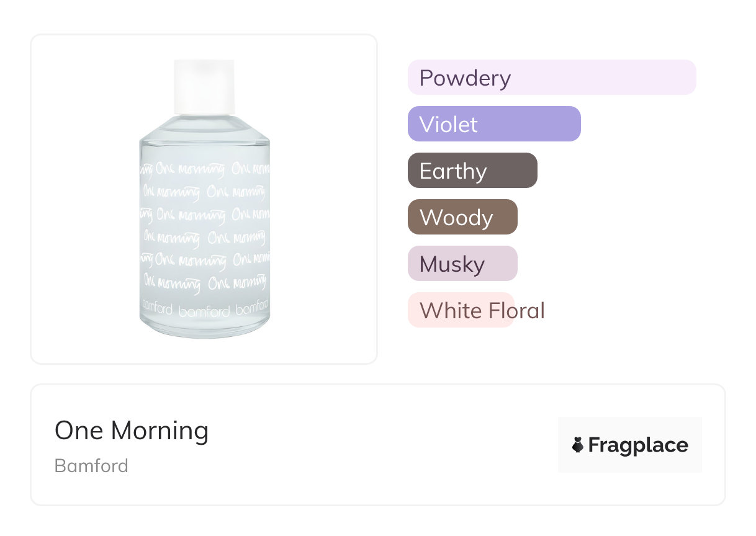Select the Powdery accord bar
The image size is (756, 536).
551,78
